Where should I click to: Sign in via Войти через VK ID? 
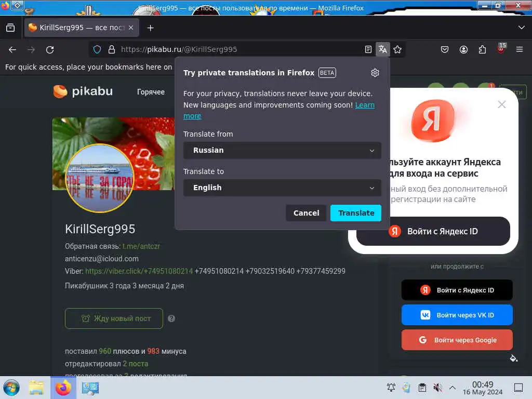coord(457,315)
